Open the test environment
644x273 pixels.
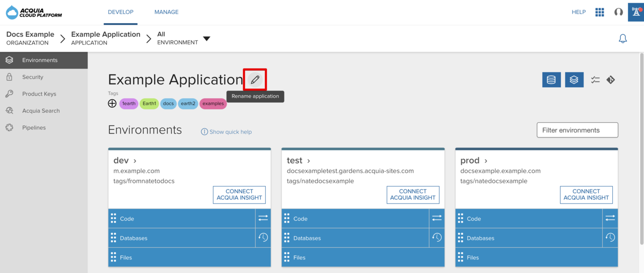point(299,161)
